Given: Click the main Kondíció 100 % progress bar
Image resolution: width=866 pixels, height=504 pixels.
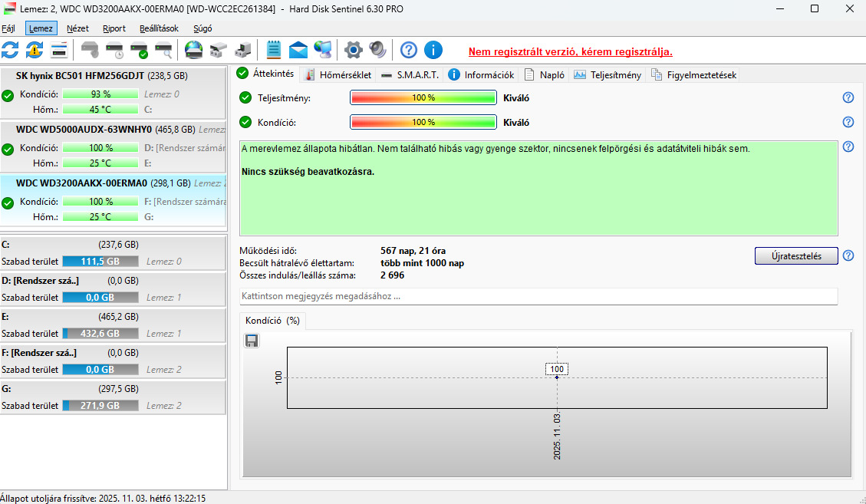Looking at the screenshot, I should pos(423,122).
